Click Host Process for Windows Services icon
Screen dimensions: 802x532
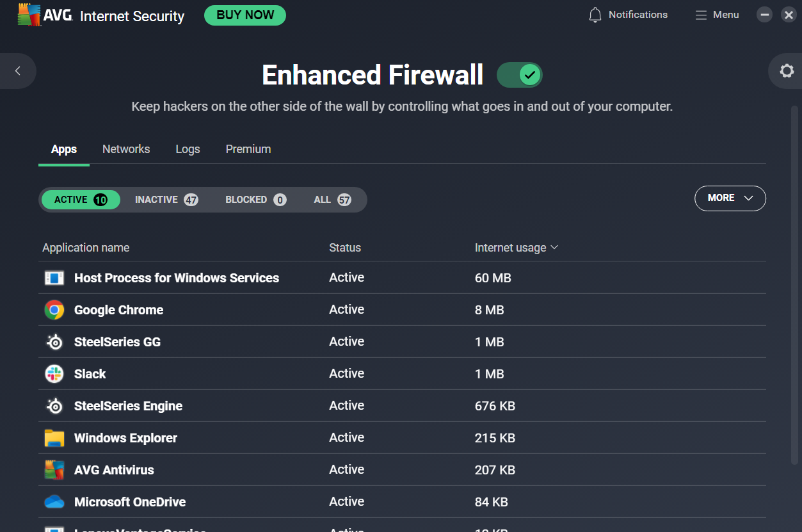[x=54, y=278]
